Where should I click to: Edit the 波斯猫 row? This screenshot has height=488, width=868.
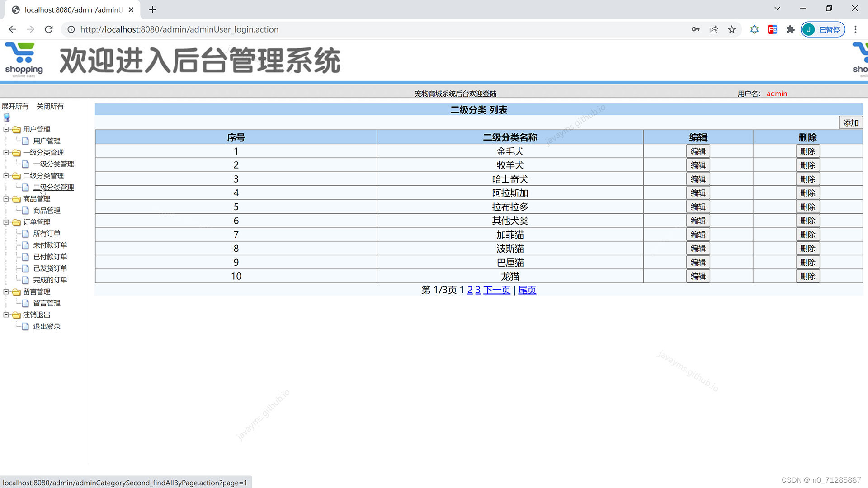[698, 249]
